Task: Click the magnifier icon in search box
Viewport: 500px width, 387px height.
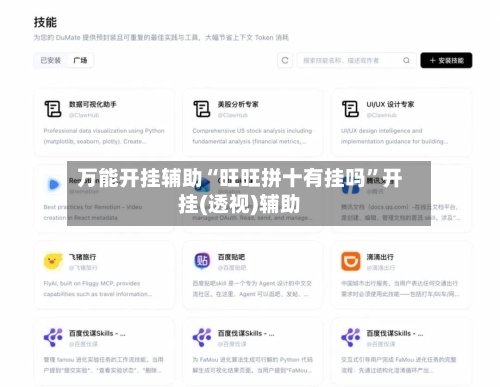Action: click(406, 60)
